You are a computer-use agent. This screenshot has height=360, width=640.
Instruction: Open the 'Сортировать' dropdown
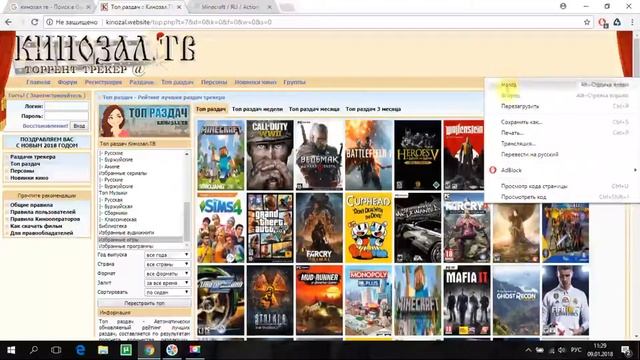167,292
